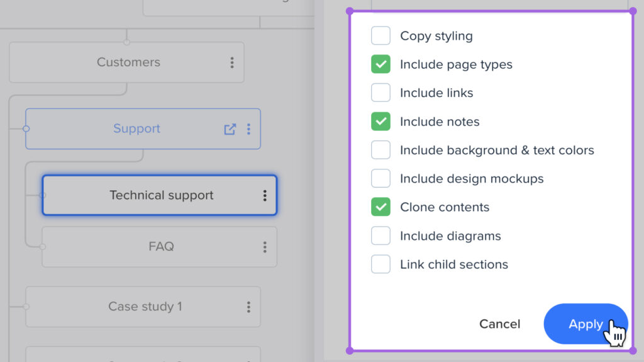644x362 pixels.
Task: Open external link icon on Support page
Action: click(x=230, y=129)
